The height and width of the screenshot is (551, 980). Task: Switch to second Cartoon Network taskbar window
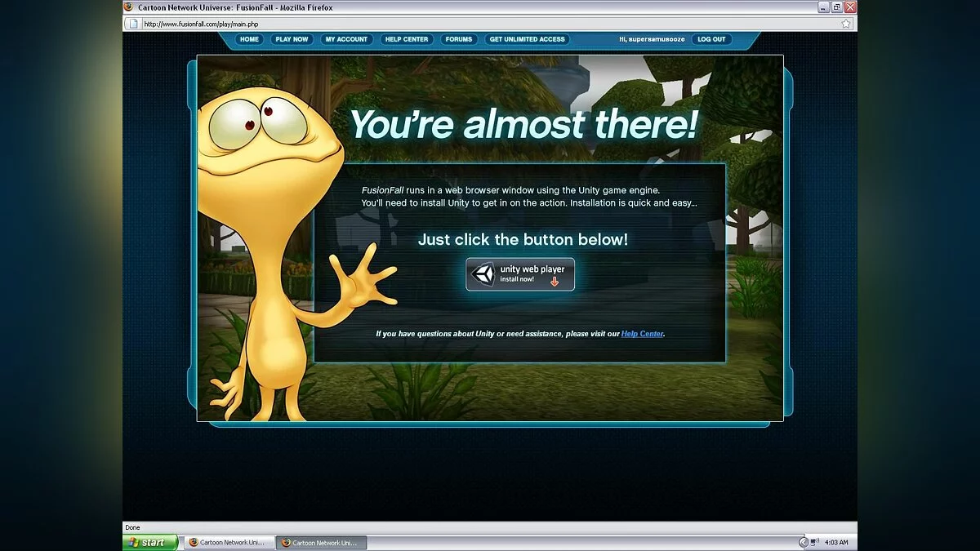[x=321, y=542]
